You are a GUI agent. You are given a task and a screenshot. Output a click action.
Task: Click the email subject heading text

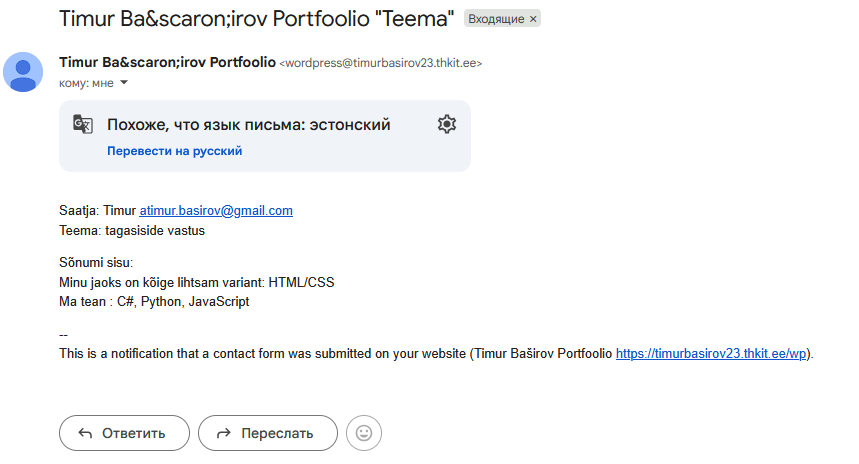coord(256,19)
